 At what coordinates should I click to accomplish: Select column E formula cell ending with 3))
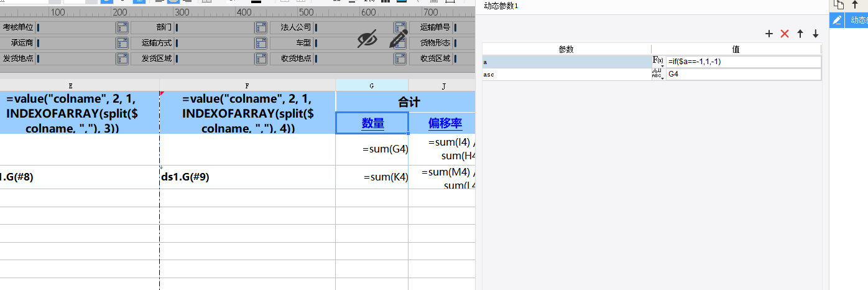point(80,113)
